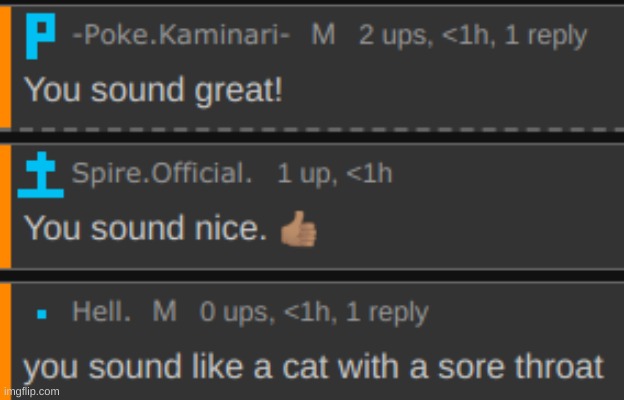Click the thumbs-up emoji in Spire's comment
624x400 pixels.
pos(298,229)
